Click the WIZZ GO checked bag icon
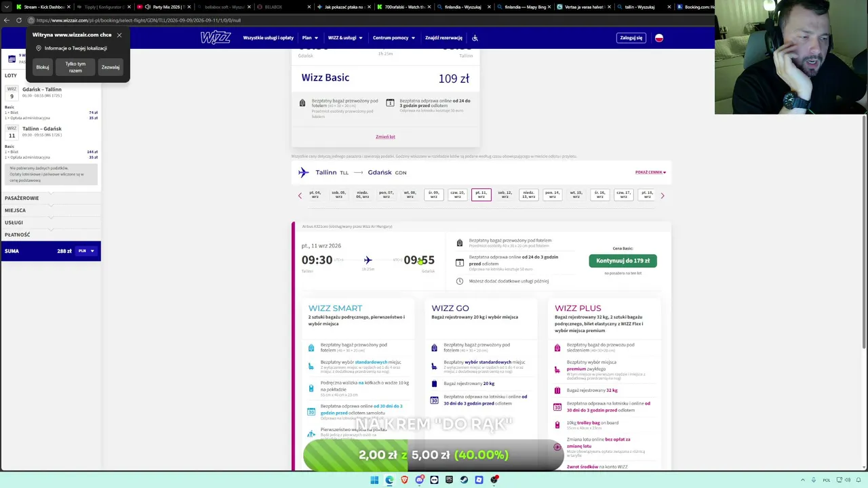The height and width of the screenshot is (488, 868). [434, 384]
